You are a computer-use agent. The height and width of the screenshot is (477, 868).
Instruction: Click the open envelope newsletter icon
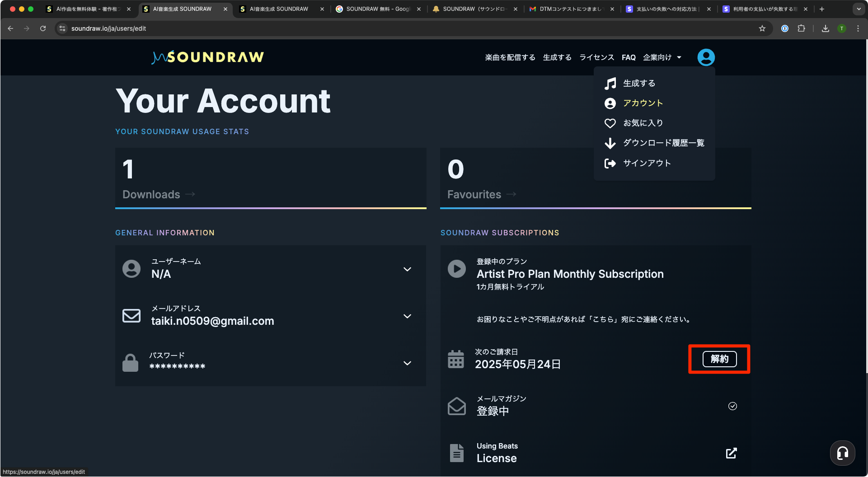click(x=457, y=406)
